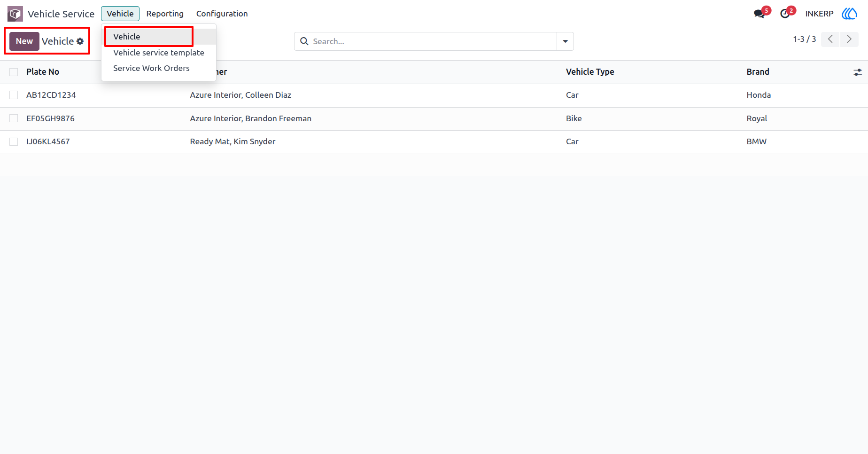Open the chat messages icon with badge
Screen dimensions: 868x454
tap(759, 14)
